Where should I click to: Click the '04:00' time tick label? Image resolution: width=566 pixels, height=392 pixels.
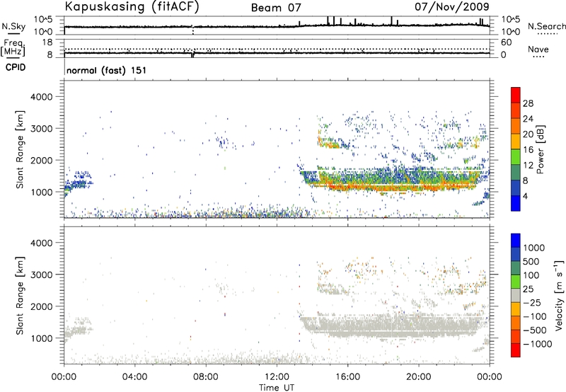click(134, 377)
